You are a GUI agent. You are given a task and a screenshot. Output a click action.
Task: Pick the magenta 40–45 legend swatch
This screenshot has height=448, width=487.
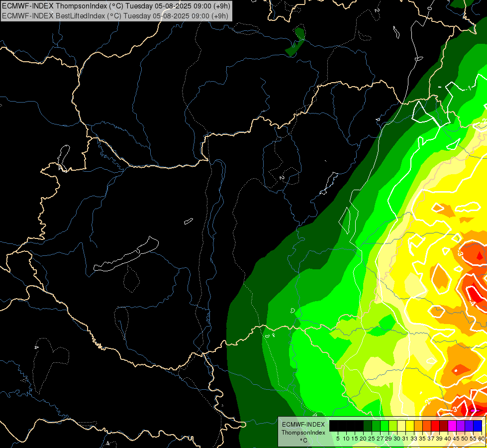pyautogui.click(x=452, y=426)
